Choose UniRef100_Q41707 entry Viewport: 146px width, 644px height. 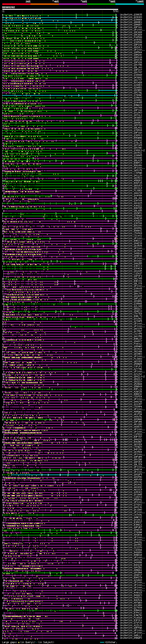[x=131, y=80]
